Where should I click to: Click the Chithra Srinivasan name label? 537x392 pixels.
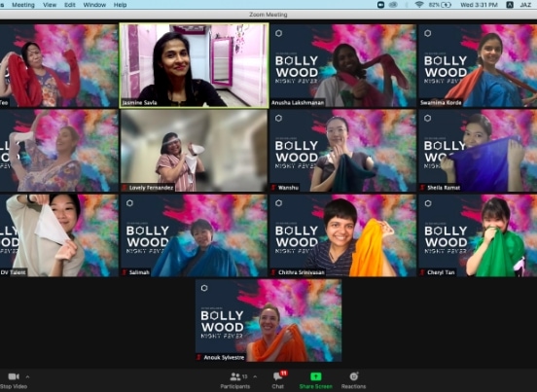tap(302, 272)
